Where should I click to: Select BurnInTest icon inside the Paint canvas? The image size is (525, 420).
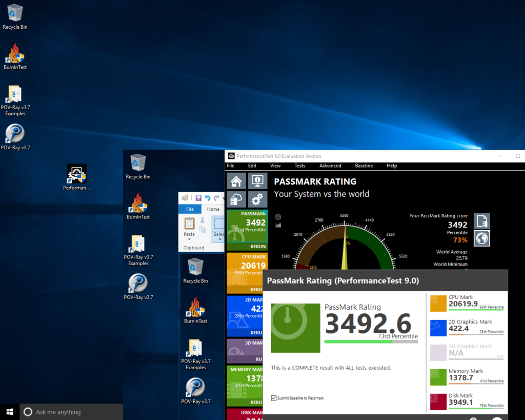195,310
